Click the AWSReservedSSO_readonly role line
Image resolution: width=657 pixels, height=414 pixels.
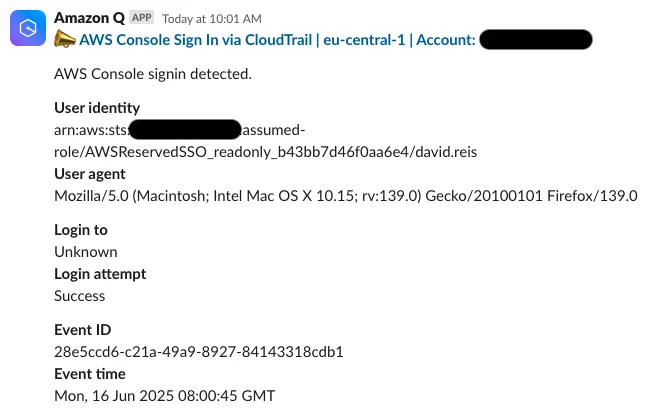point(265,152)
